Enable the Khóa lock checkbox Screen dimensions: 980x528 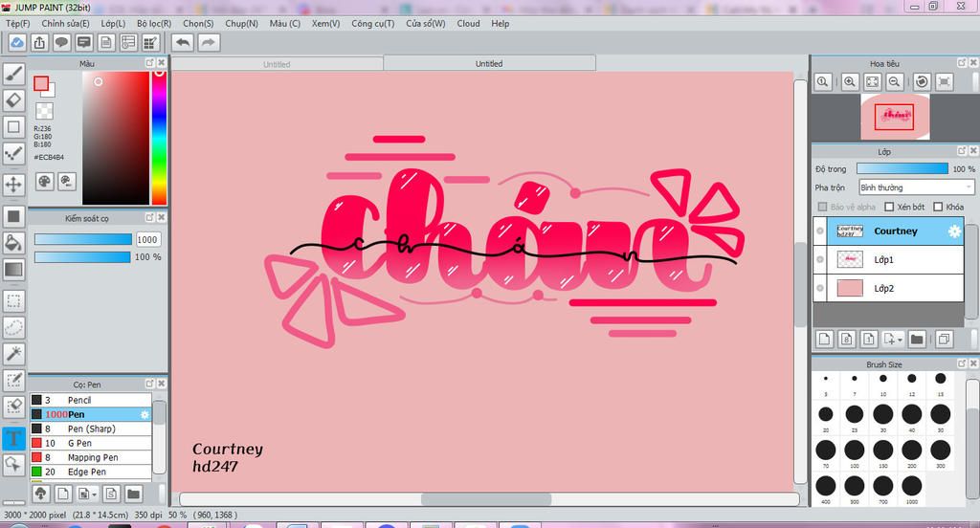tap(938, 207)
